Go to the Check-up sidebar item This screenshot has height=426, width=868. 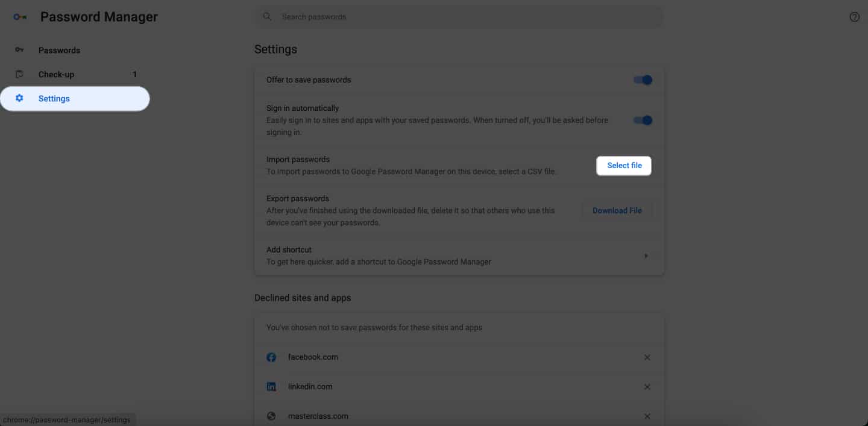pos(57,75)
